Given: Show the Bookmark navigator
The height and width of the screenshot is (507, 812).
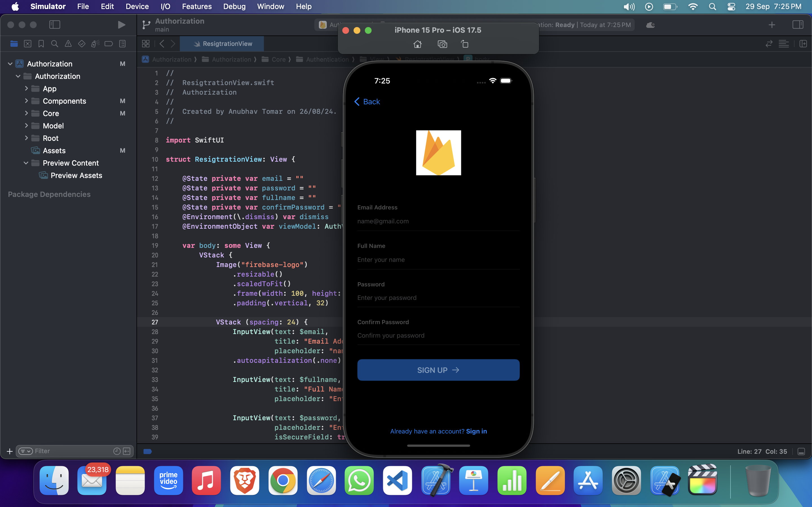Looking at the screenshot, I should coord(41,44).
